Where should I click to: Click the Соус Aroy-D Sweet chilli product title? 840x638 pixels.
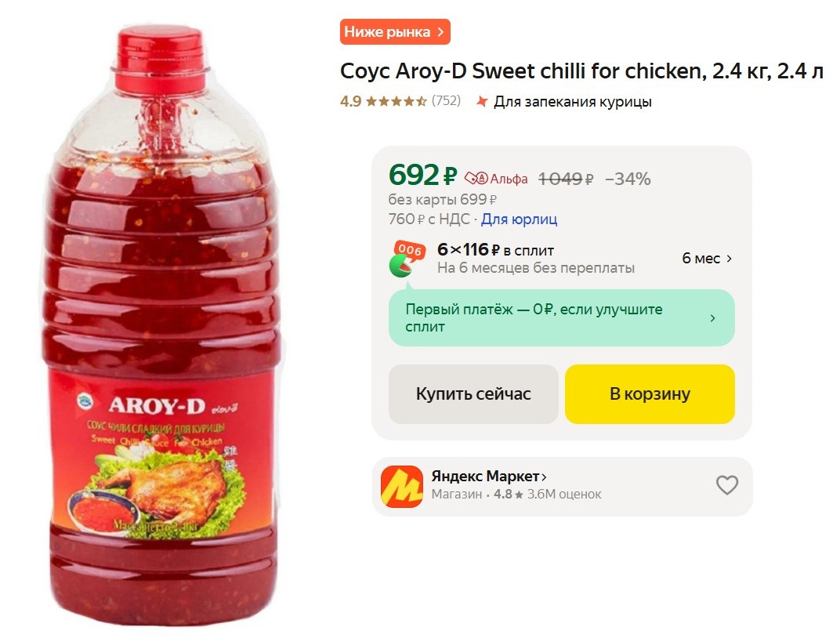pos(581,72)
